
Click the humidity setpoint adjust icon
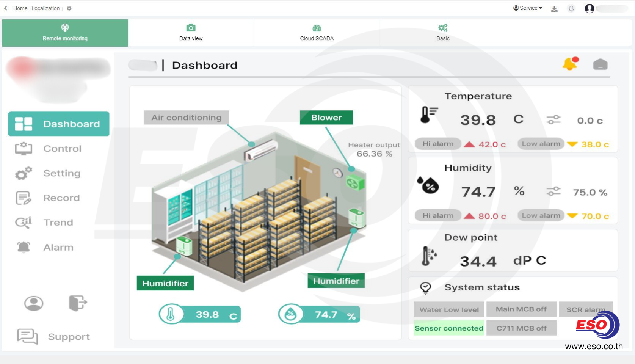(553, 191)
